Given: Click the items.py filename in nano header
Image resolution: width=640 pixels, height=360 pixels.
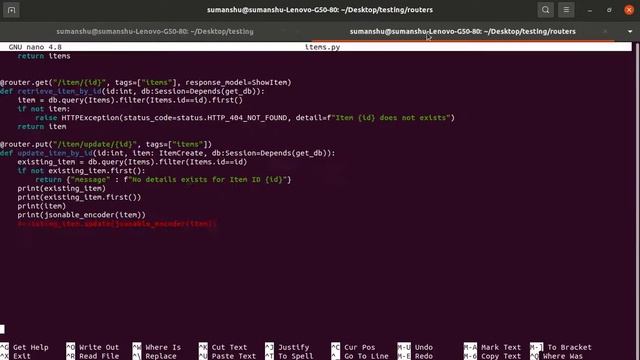Looking at the screenshot, I should pyautogui.click(x=322, y=47).
